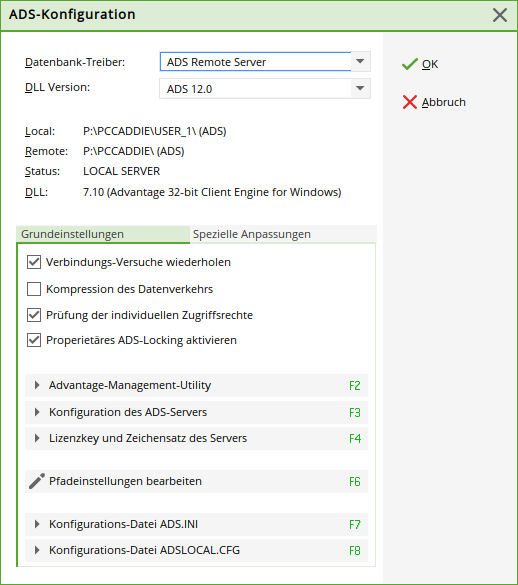Image resolution: width=518 pixels, height=585 pixels.
Task: Enable Kompression des Datenverkehrs checkbox
Action: click(34, 289)
